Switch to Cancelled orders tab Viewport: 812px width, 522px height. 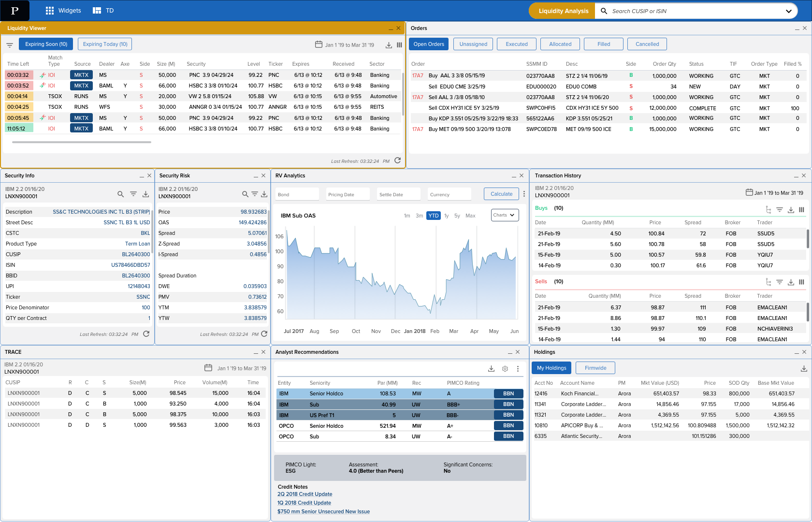click(647, 44)
